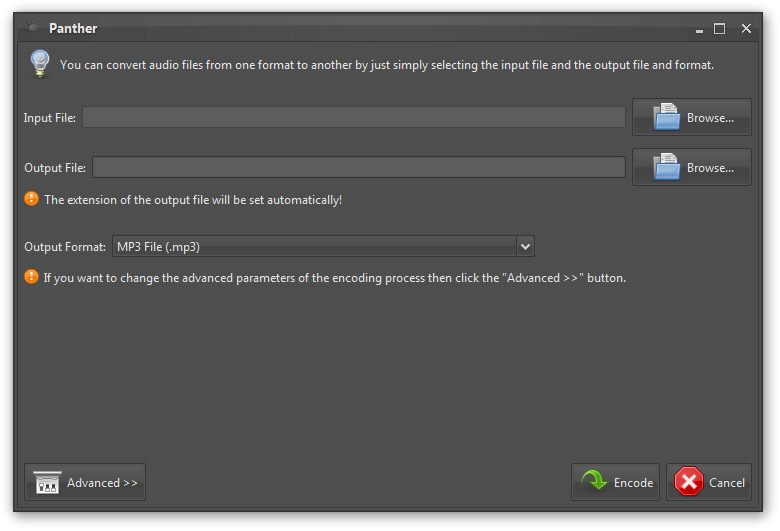Click the lightbulb tip icon
Viewport: 780px width, 531px height.
click(39, 63)
